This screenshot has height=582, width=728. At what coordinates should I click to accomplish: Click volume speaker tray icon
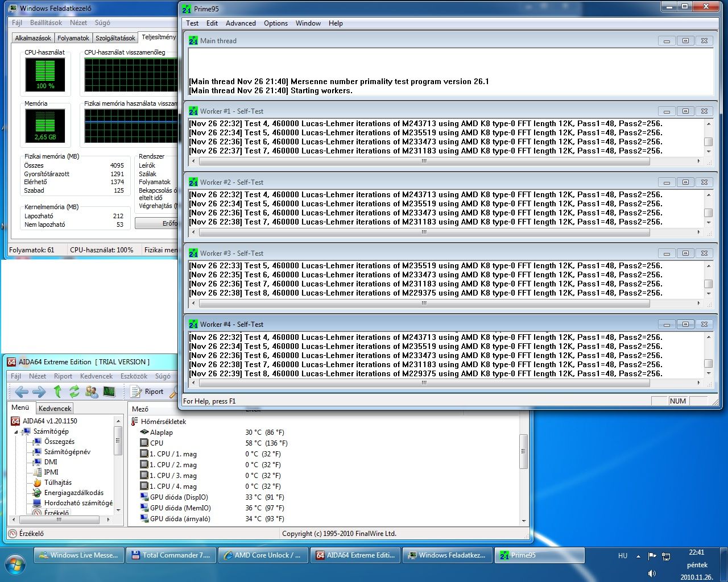(x=652, y=573)
